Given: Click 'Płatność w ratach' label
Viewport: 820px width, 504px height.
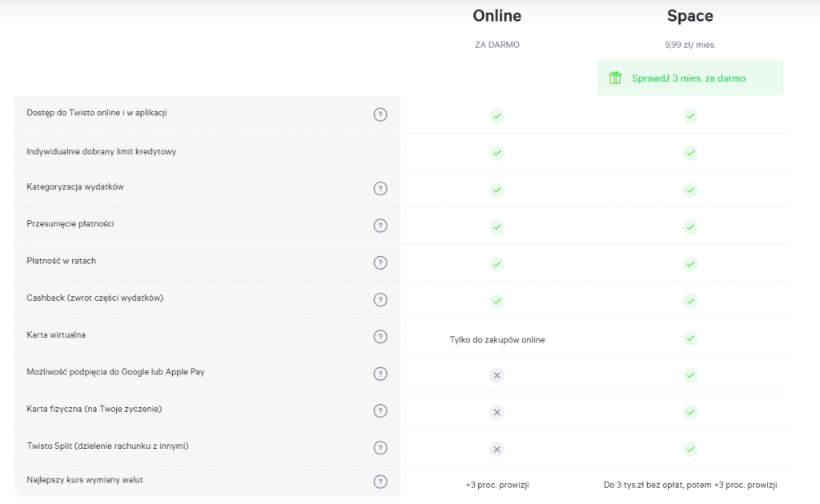Looking at the screenshot, I should click(61, 261).
